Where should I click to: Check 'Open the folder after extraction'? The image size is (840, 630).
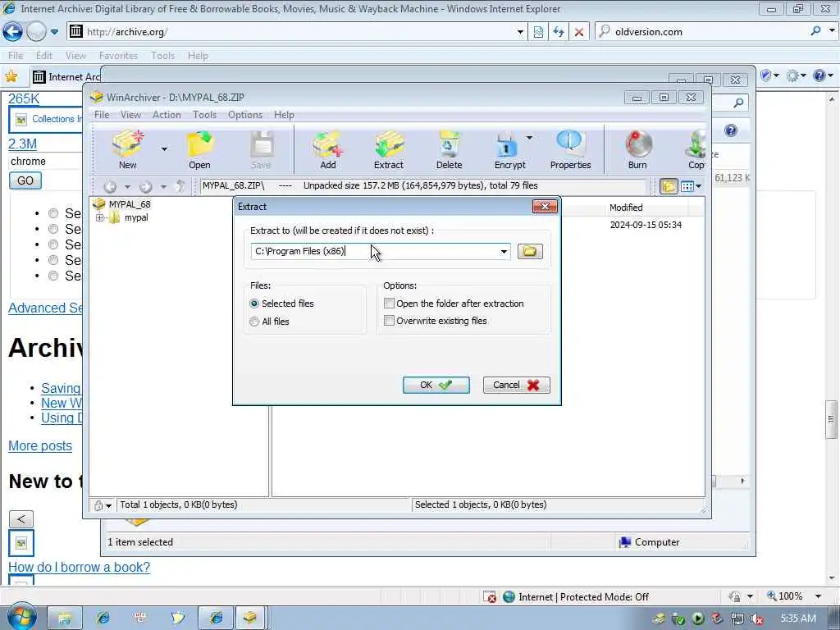(x=390, y=304)
